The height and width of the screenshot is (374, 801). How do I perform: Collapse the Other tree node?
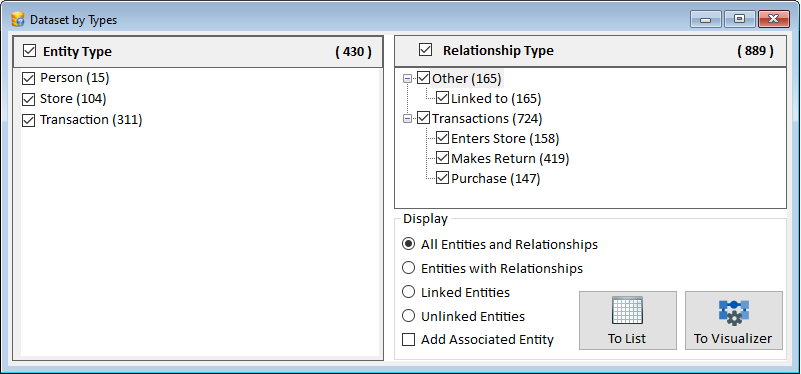pyautogui.click(x=407, y=78)
